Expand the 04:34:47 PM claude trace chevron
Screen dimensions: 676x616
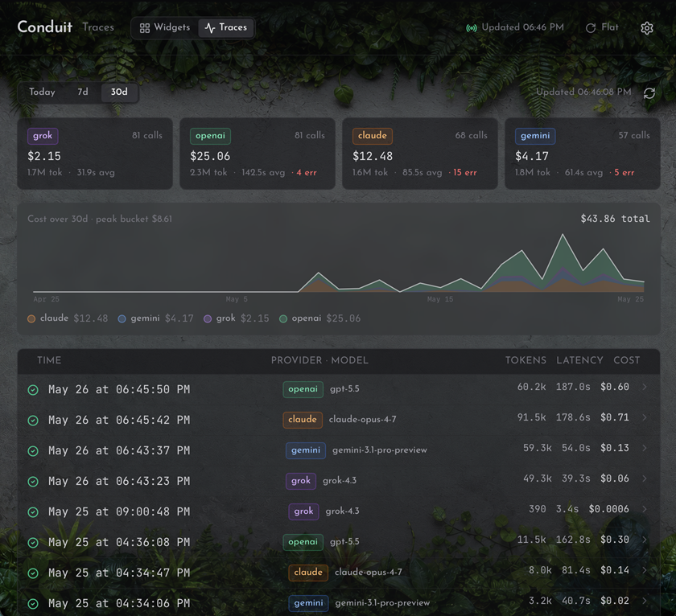[645, 571]
